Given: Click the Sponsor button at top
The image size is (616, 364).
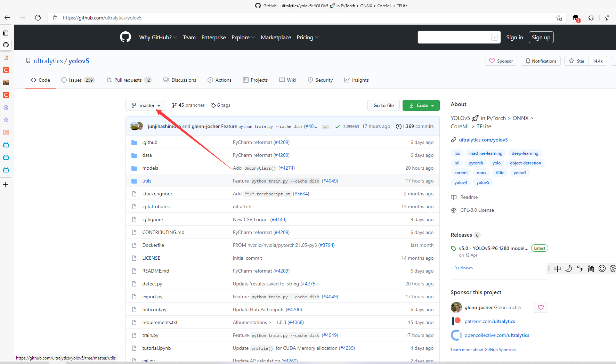Looking at the screenshot, I should pyautogui.click(x=501, y=61).
